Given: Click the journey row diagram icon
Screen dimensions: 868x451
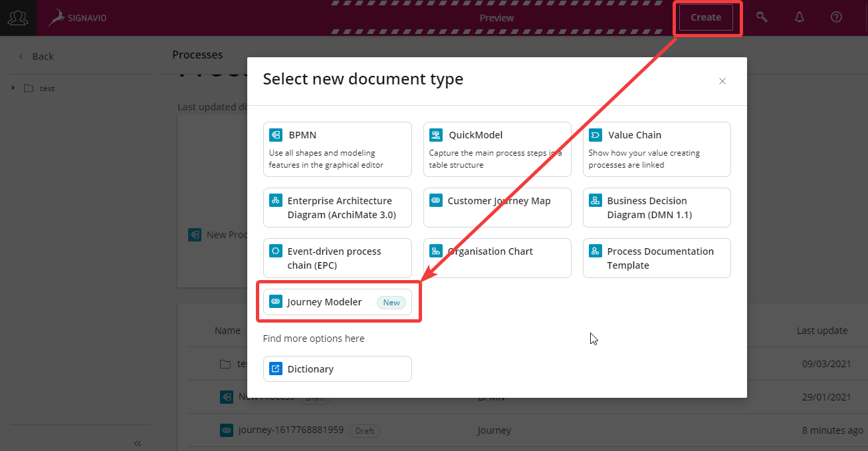Looking at the screenshot, I should coord(227,430).
